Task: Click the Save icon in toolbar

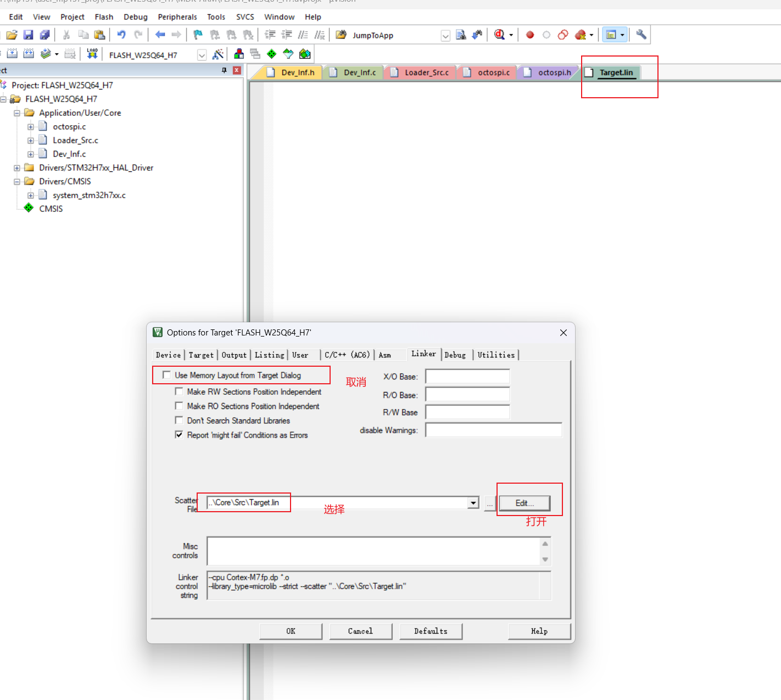Action: 28,35
